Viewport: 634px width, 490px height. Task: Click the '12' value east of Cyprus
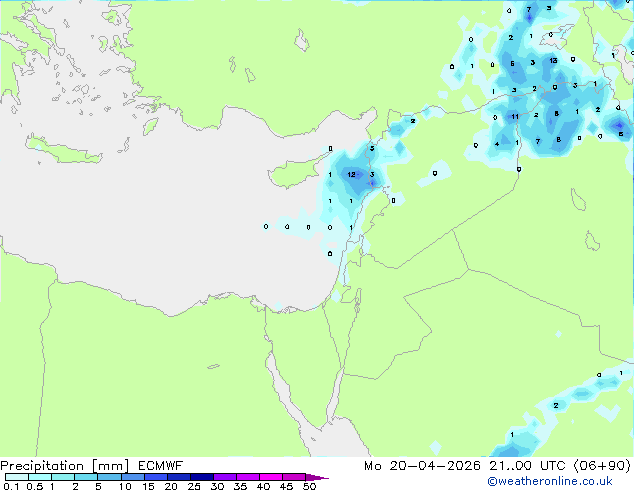click(351, 174)
